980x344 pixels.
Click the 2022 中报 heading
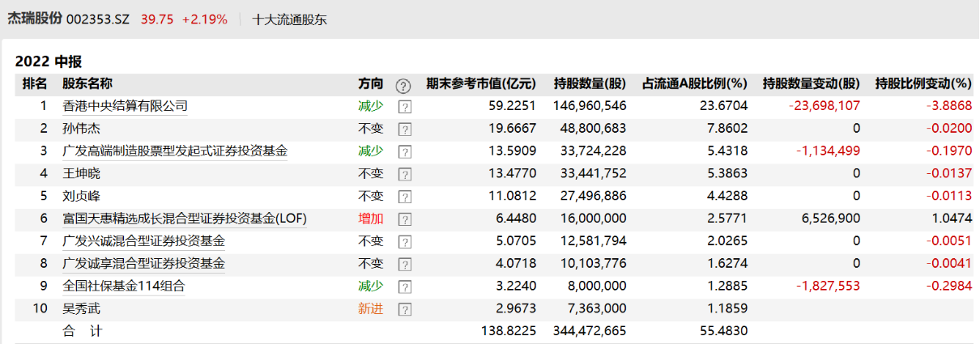[x=49, y=62]
